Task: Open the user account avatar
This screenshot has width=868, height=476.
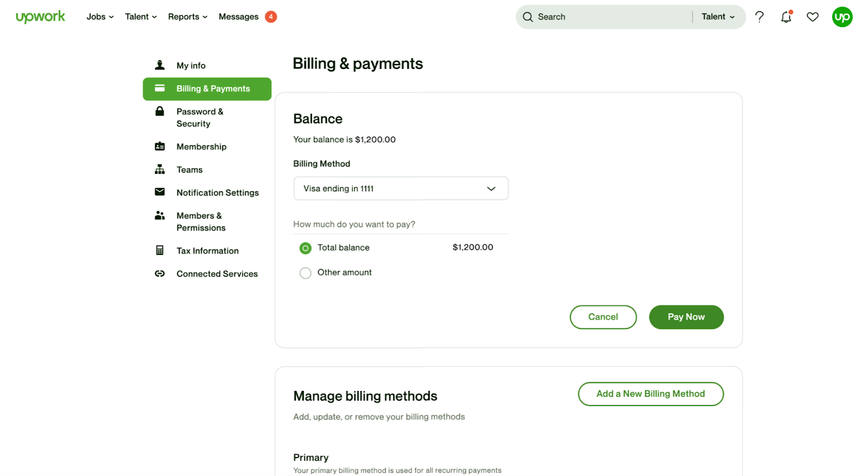Action: tap(842, 17)
